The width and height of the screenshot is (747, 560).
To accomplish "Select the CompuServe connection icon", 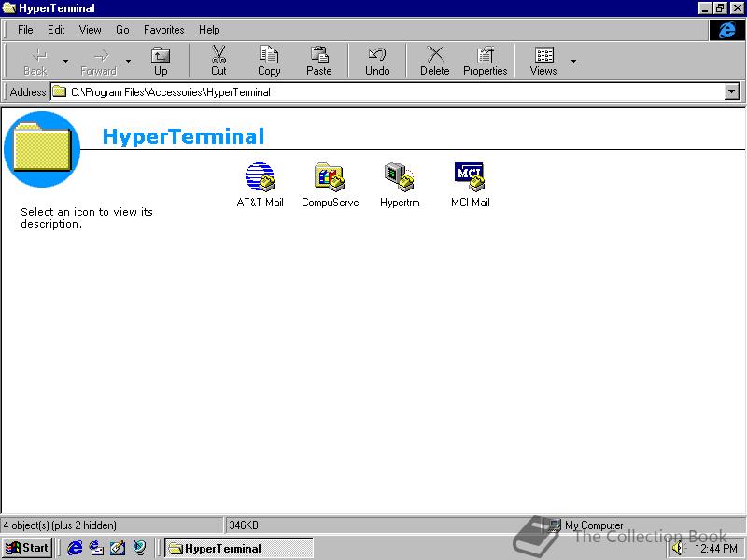I will 330,185.
